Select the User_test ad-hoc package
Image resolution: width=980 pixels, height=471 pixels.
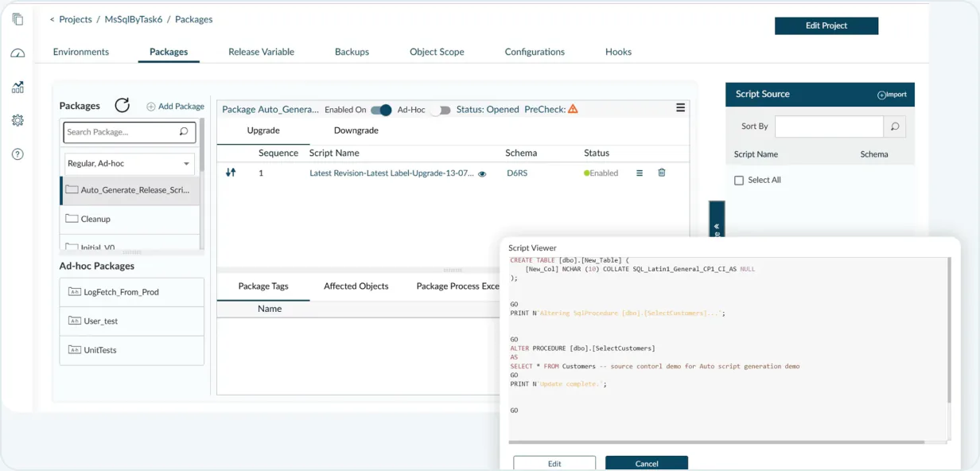coord(132,321)
